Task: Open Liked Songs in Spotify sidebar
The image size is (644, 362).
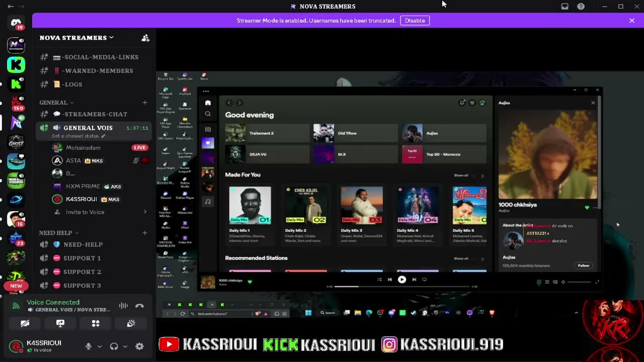Action: [x=208, y=143]
